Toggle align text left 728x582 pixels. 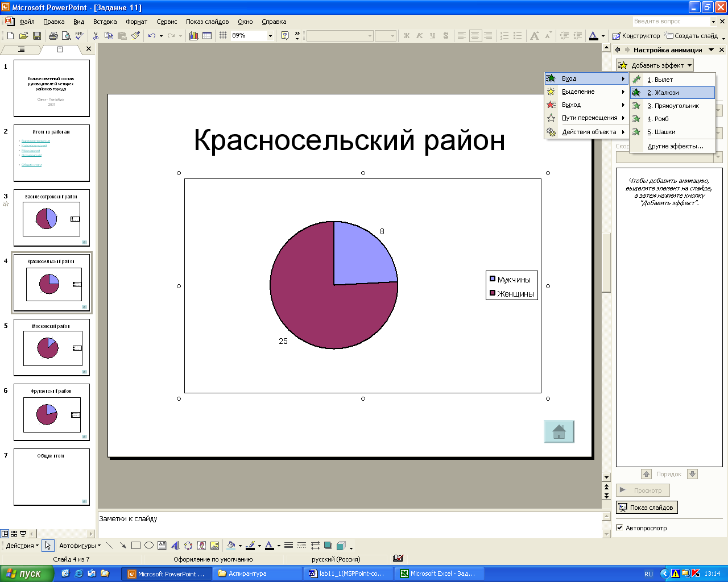(x=462, y=36)
